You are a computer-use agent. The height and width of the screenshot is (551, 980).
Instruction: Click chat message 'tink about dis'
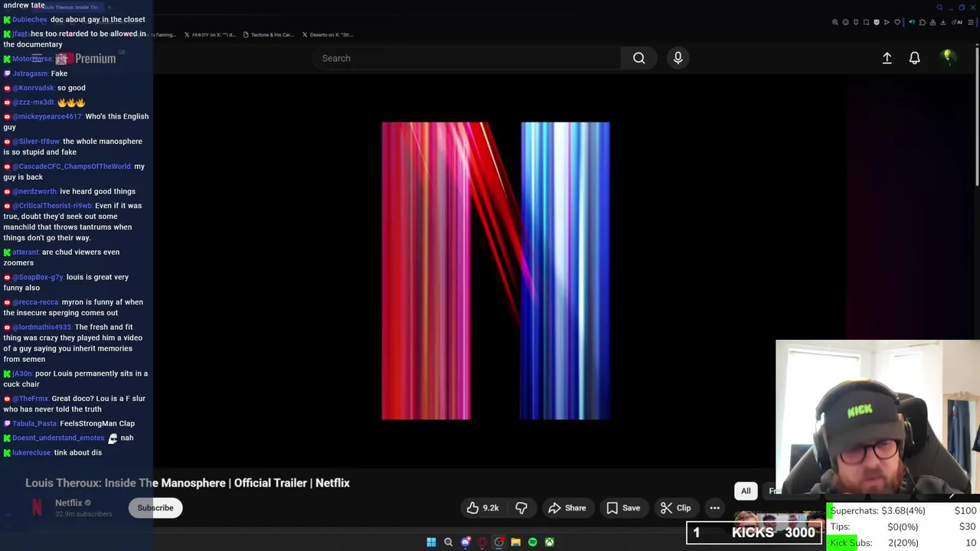(77, 452)
